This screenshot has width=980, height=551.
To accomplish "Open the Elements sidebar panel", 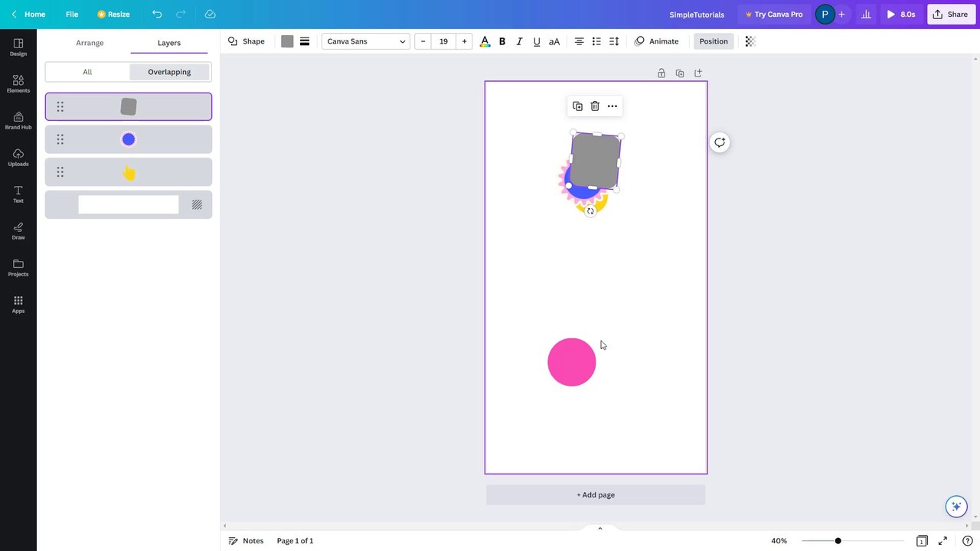I will [18, 84].
